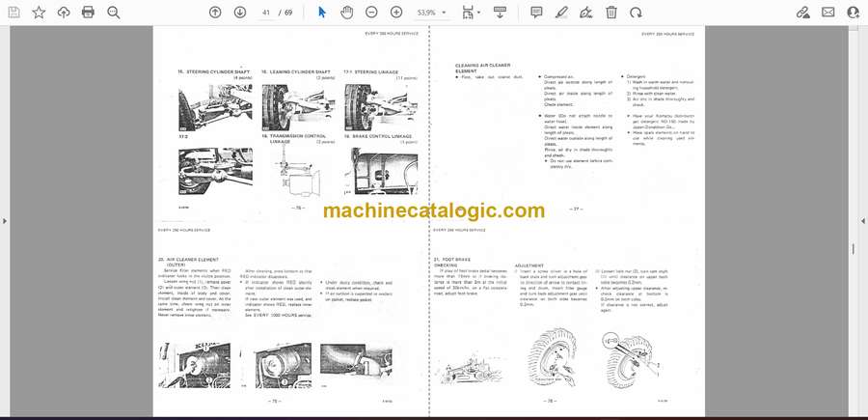This screenshot has width=868, height=420.
Task: Expand the page fit options arrow
Action: click(478, 13)
